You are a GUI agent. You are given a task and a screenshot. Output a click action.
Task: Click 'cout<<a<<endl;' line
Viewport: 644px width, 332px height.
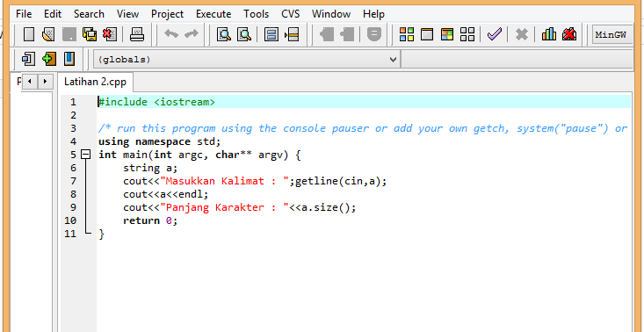(x=166, y=194)
